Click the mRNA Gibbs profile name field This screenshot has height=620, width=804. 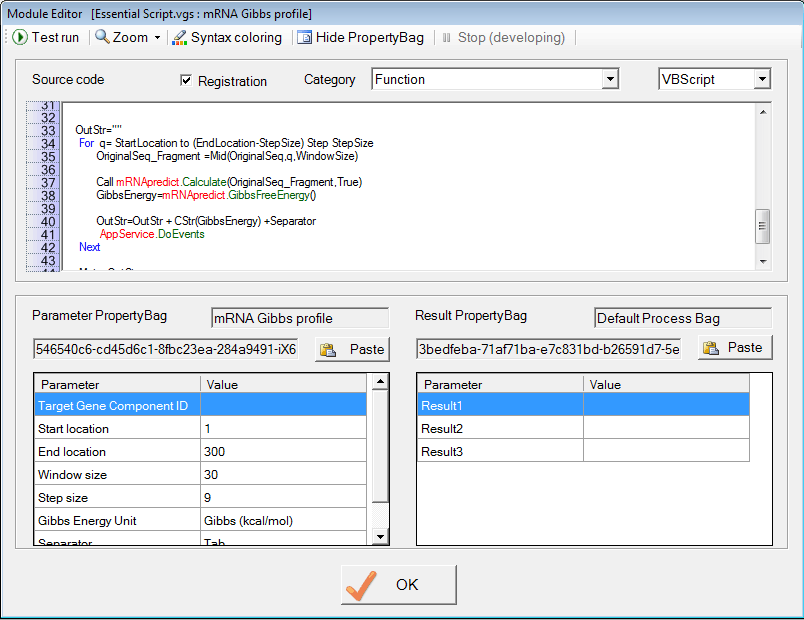pyautogui.click(x=300, y=318)
